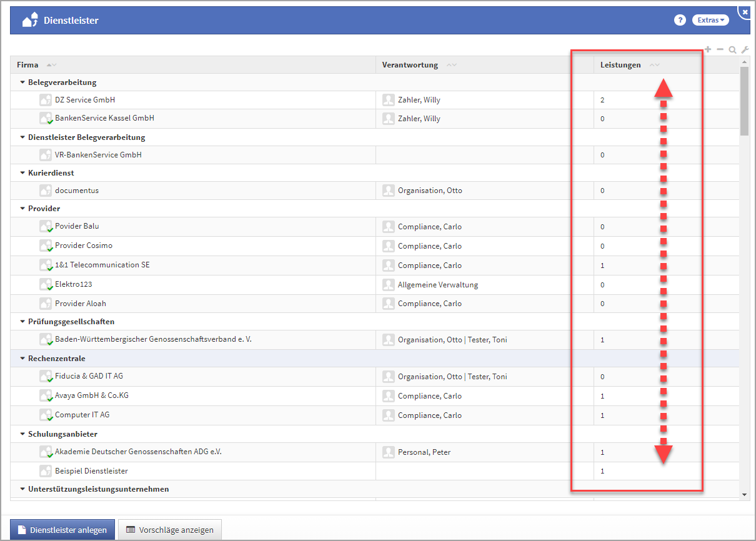This screenshot has height=541, width=756.
Task: Click scrollbar down arrow of the table
Action: coord(744,494)
